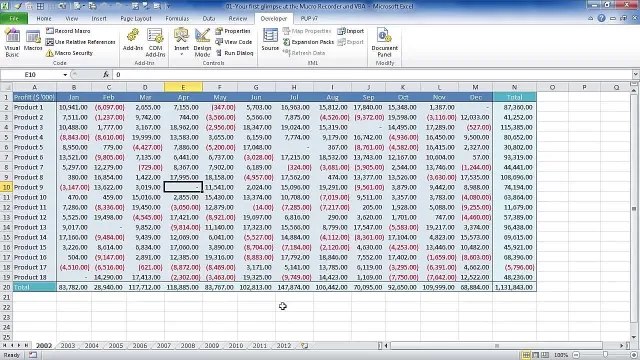Click View Code
Screen dimensions: 640x360
tap(234, 42)
